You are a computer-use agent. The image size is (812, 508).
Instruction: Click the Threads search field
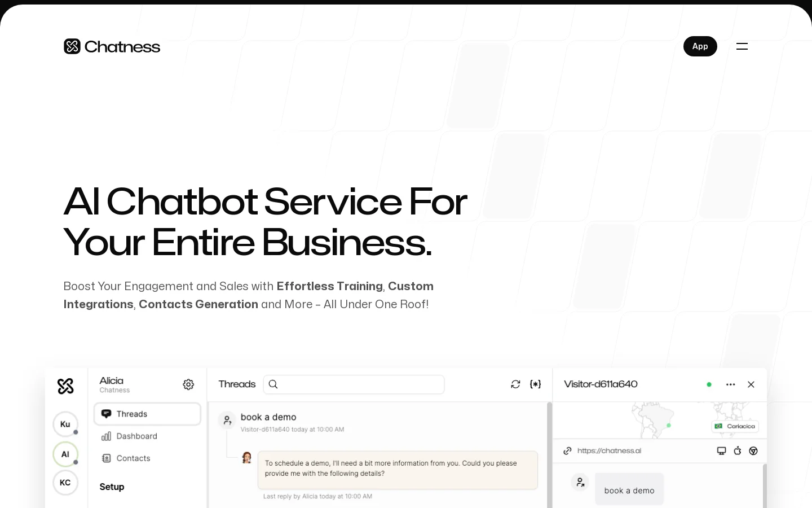click(354, 384)
